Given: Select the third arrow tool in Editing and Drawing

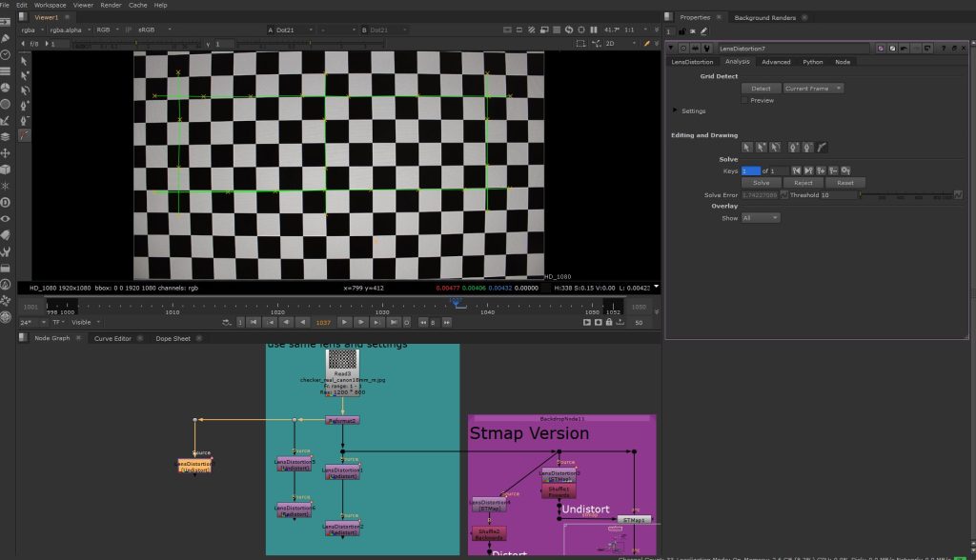Looking at the screenshot, I should [775, 148].
